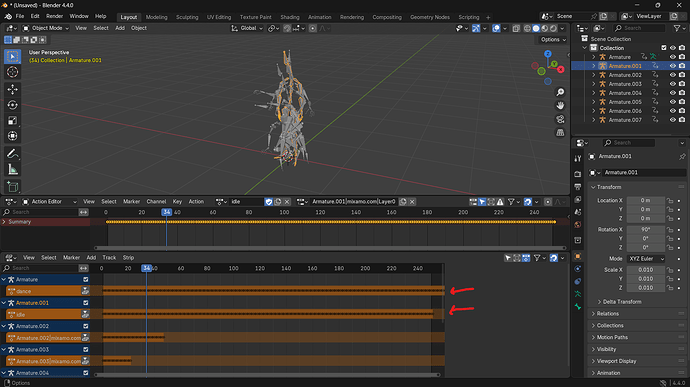690x387 pixels.
Task: Hide Armature.003 with its eye icon
Action: coord(672,84)
